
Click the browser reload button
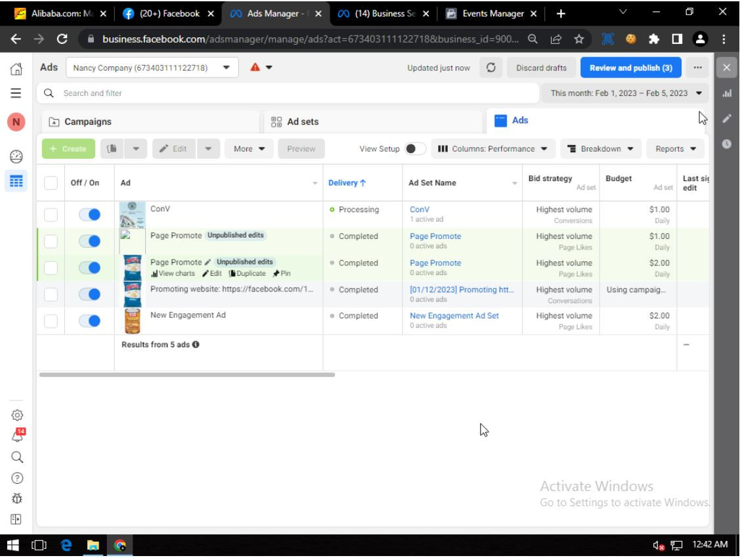coord(62,39)
